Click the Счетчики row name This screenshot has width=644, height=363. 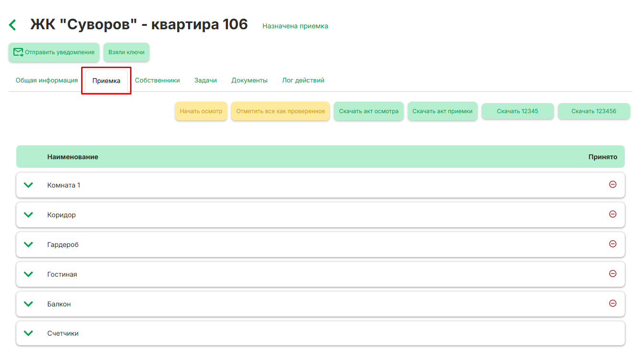tap(63, 333)
